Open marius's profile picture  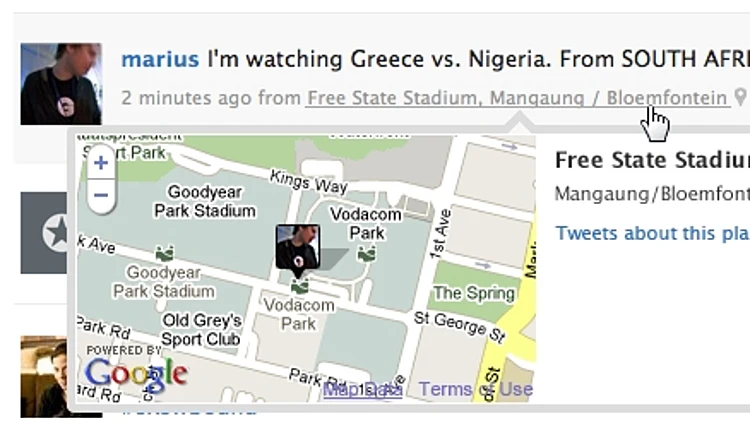coord(61,83)
